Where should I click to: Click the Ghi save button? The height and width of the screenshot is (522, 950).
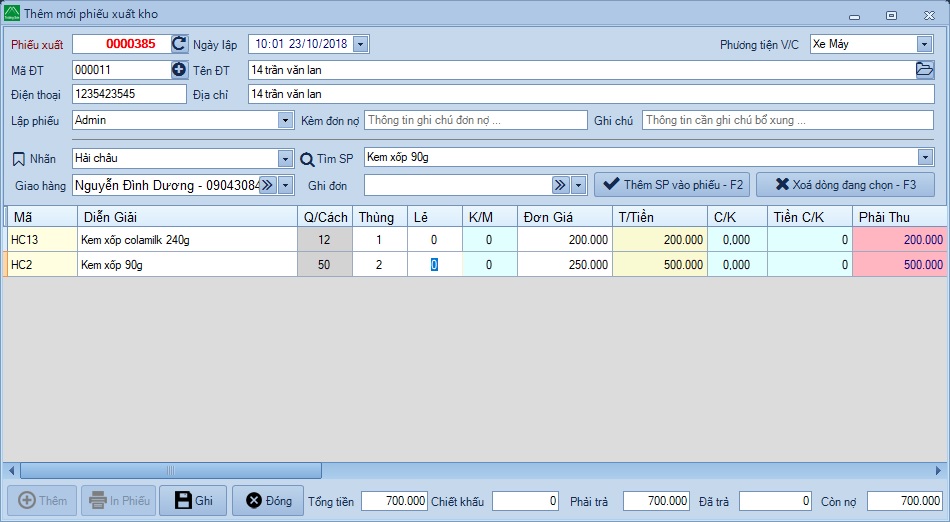pos(193,501)
